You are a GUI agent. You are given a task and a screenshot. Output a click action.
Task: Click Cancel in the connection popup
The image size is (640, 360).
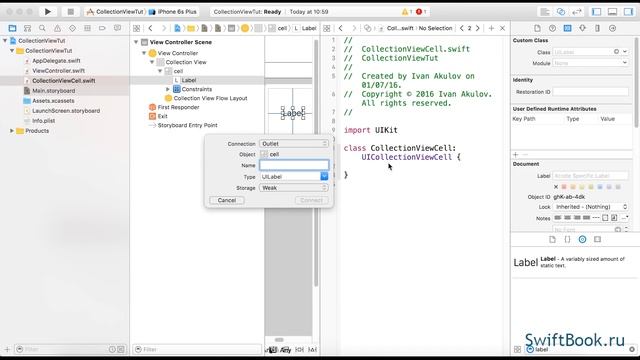click(227, 200)
